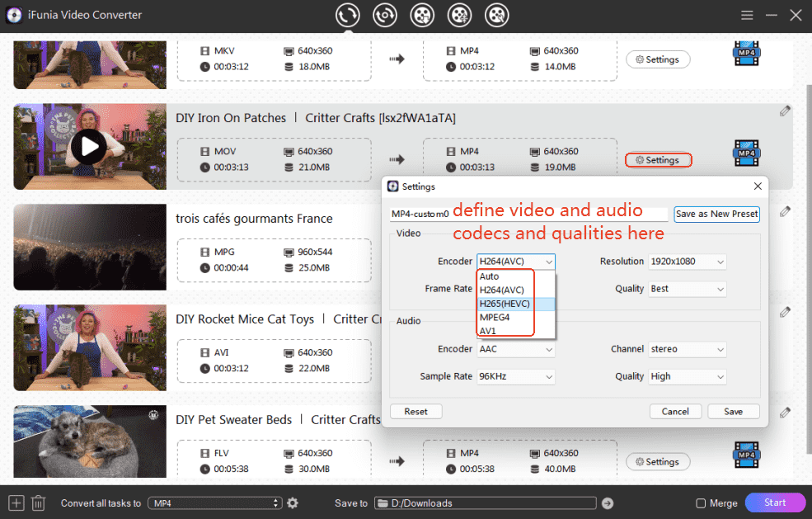Open output format gear icon beside MP4
Screen dimensions: 812x519
(x=292, y=503)
